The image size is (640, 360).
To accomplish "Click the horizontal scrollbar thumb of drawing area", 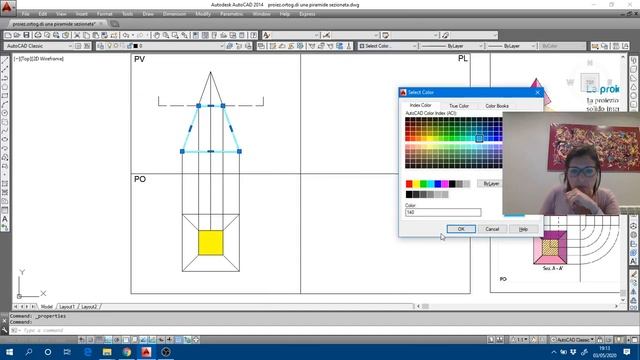I will point(425,306).
